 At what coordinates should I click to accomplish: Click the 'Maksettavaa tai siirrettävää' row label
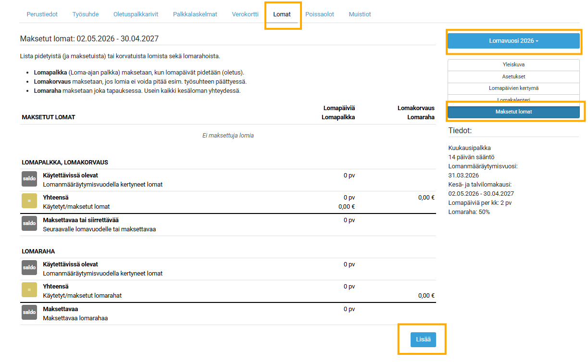81,220
